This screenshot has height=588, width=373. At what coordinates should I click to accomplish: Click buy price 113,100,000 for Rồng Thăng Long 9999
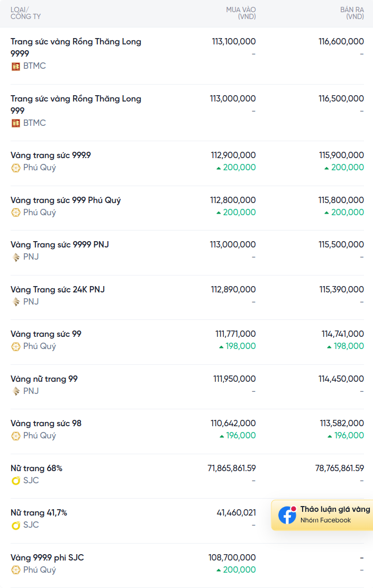234,41
